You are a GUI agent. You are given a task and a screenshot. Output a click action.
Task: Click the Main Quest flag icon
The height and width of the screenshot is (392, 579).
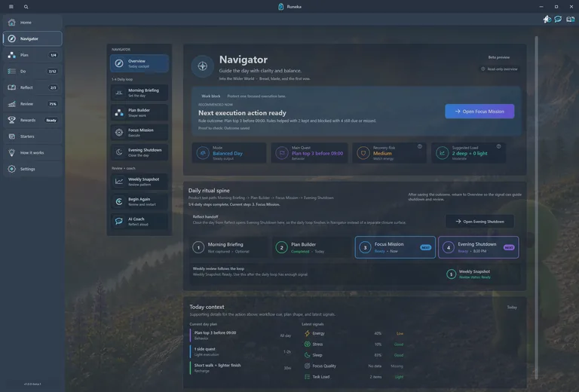tap(282, 153)
